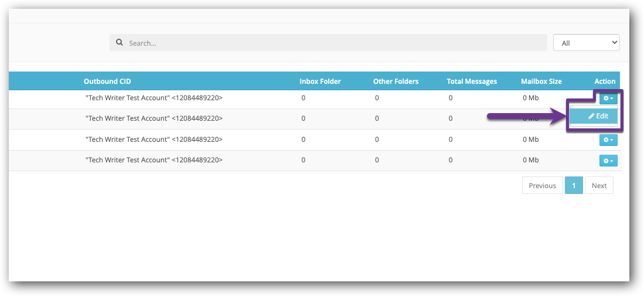Select the second row's Outbound CID entry

click(x=154, y=118)
